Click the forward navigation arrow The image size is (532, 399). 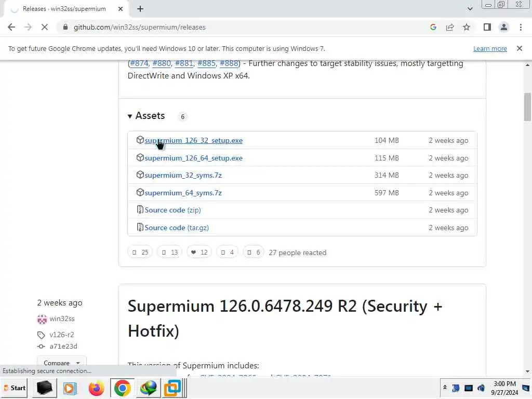[28, 27]
